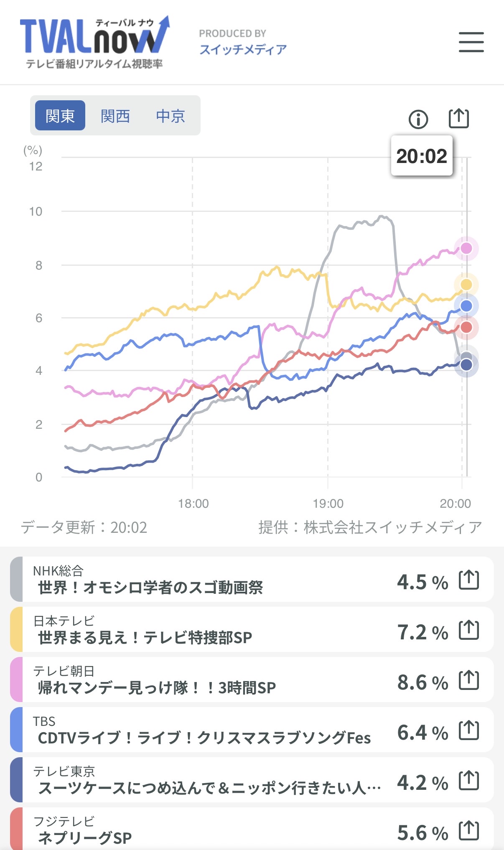Share テレビ朝日 program rating
Image resolution: width=504 pixels, height=850 pixels.
[468, 680]
